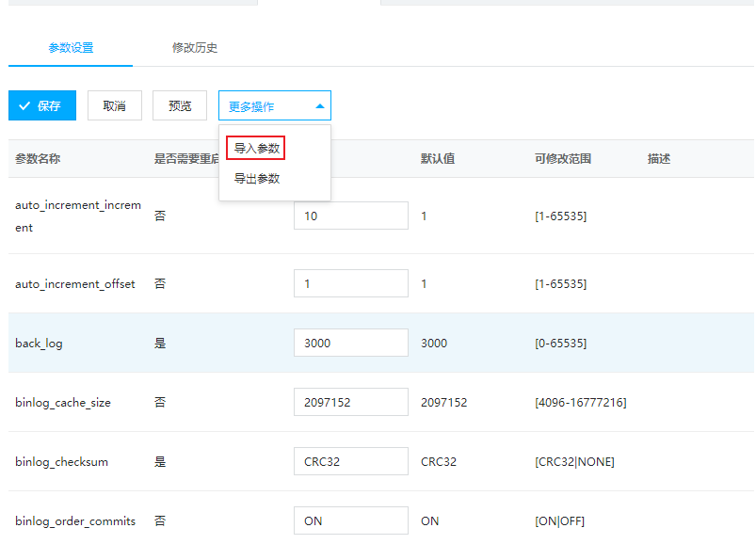Viewport: 756px width, 544px height.
Task: Select 导出参数 from the dropdown menu
Action: (x=256, y=178)
